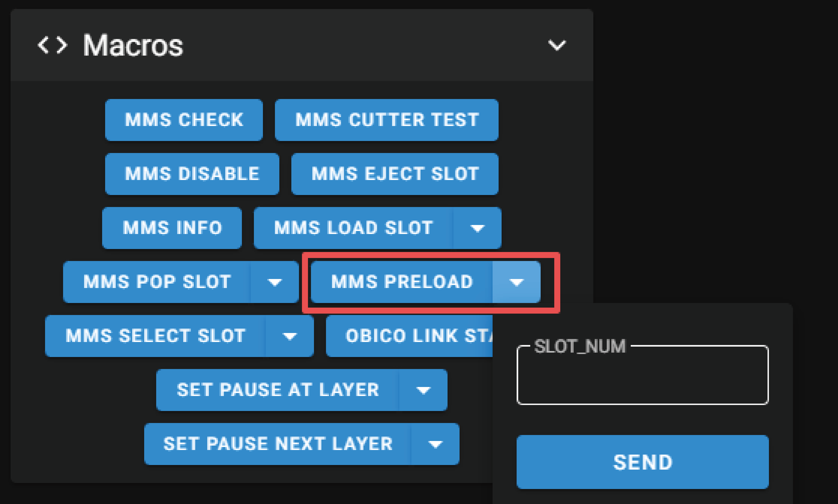Collapse the Macros panel chevron

[x=556, y=45]
